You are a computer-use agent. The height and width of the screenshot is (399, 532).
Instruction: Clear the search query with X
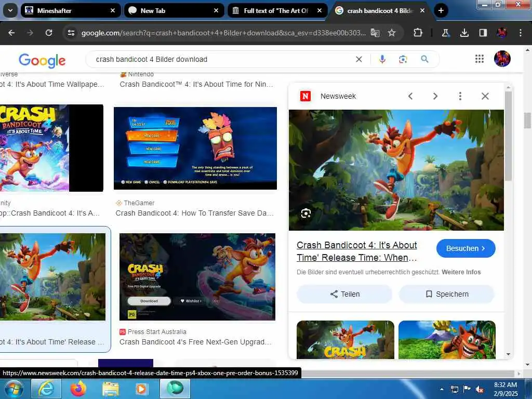pyautogui.click(x=358, y=59)
